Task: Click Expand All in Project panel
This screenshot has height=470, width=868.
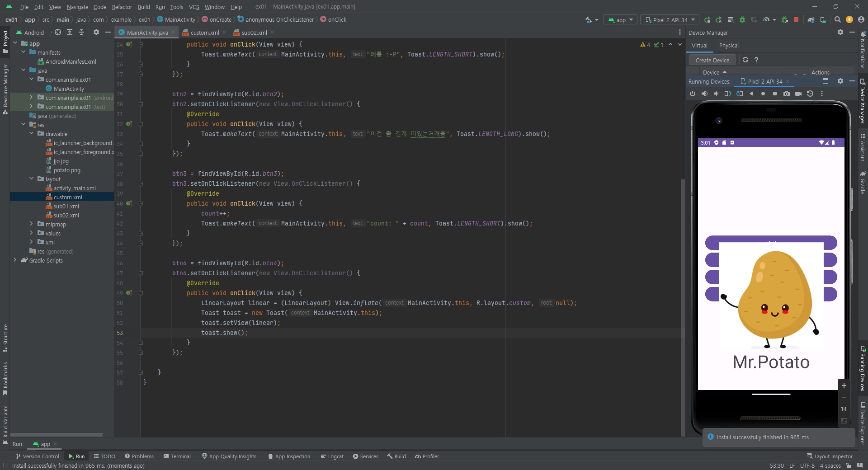Action: 70,33
